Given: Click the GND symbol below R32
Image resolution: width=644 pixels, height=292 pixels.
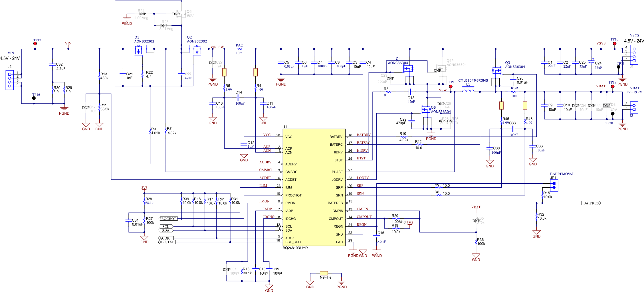Looking at the screenshot, I should 536,234.
